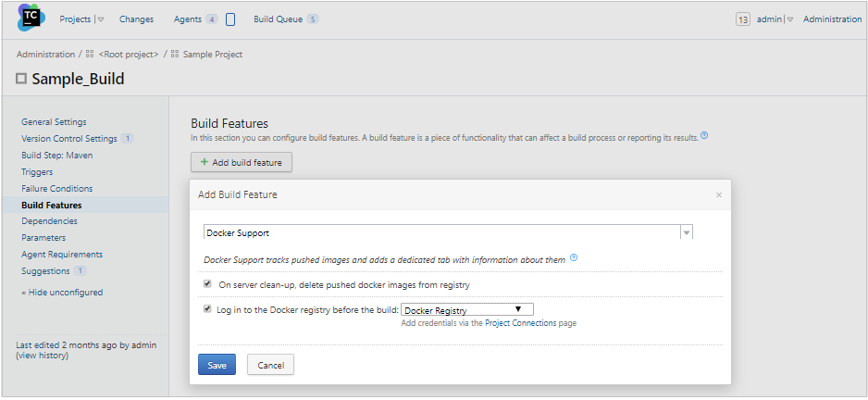
Task: Open help icon next to Build Features description
Action: [x=704, y=135]
